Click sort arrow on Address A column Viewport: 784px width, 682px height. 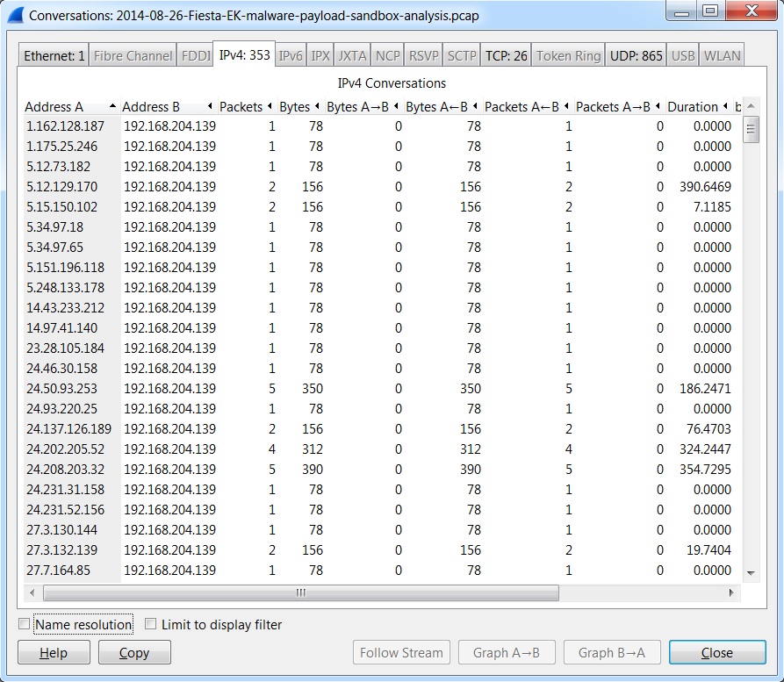(112, 107)
